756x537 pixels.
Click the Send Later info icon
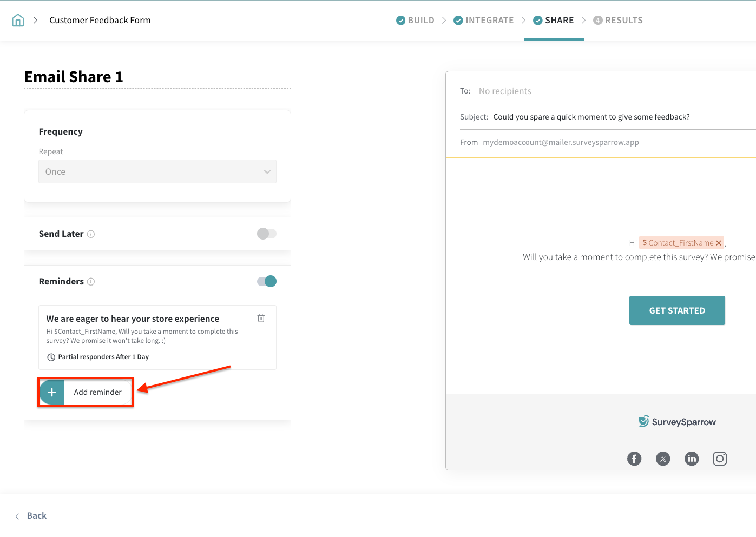(x=91, y=234)
